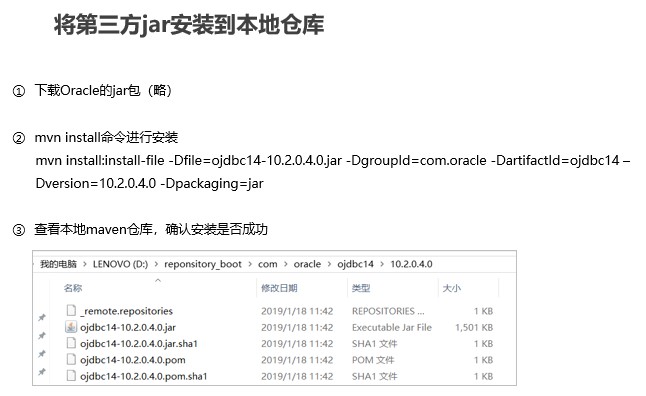This screenshot has width=646, height=396.
Task: Click the REPOSITORIES ... type cell
Action: [388, 311]
